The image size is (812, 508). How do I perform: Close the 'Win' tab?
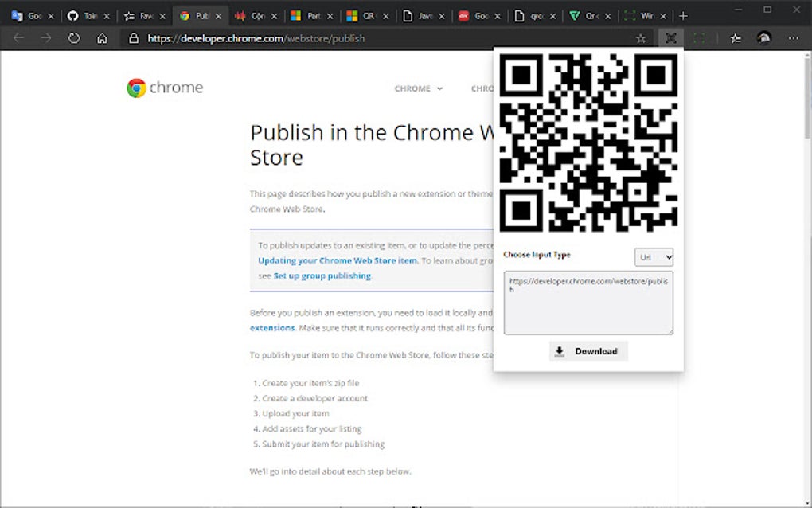pyautogui.click(x=663, y=17)
